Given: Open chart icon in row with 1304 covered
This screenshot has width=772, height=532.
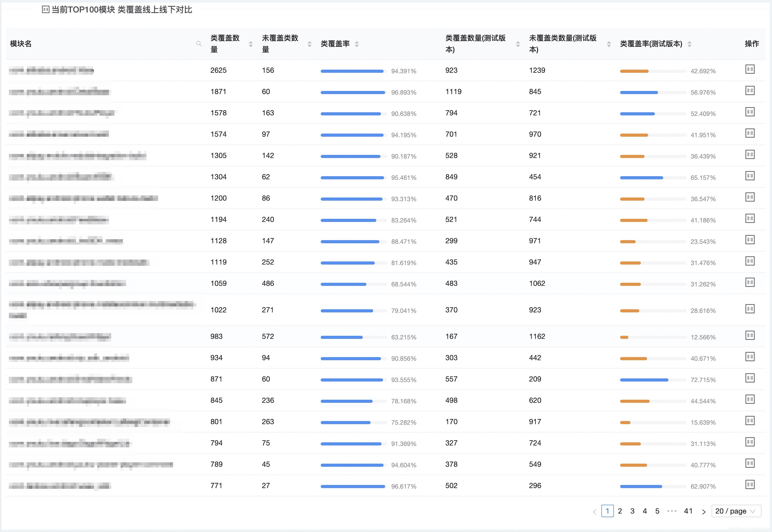Looking at the screenshot, I should pos(750,176).
